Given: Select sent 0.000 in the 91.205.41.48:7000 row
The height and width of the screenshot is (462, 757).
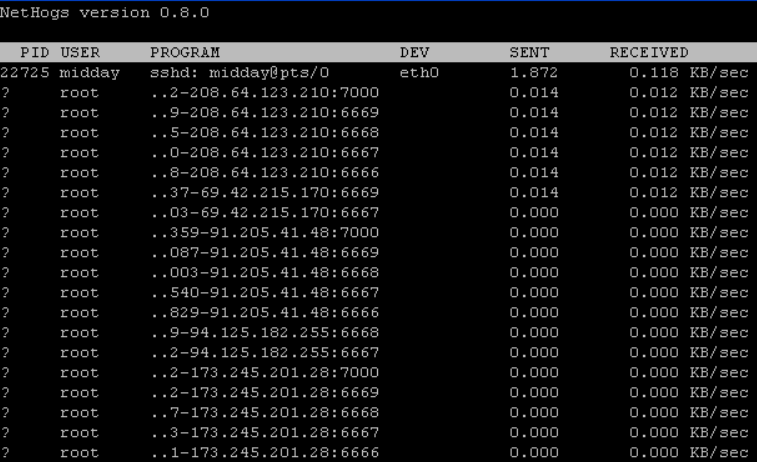Looking at the screenshot, I should [534, 233].
